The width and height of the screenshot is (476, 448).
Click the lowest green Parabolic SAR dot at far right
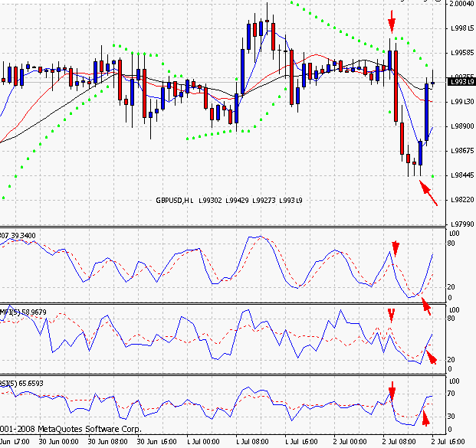coord(434,176)
